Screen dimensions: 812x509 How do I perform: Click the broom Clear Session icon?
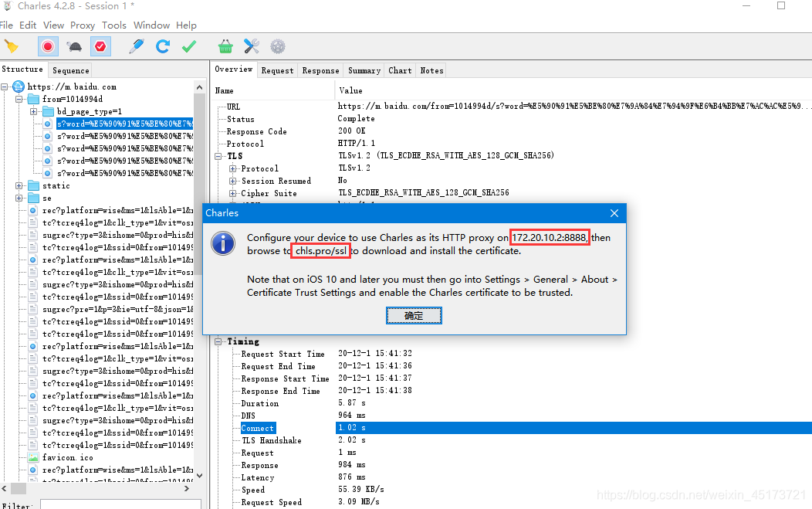12,46
